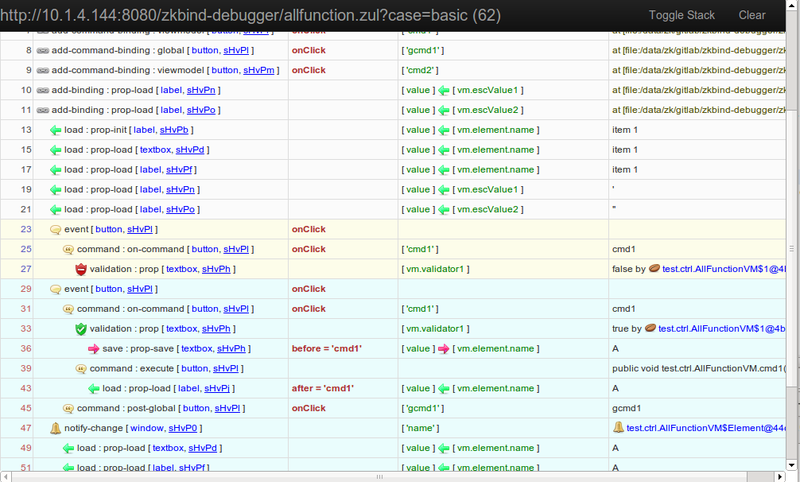Image resolution: width=800 pixels, height=482 pixels.
Task: Click the event bubble icon in row 23
Action: click(56, 230)
